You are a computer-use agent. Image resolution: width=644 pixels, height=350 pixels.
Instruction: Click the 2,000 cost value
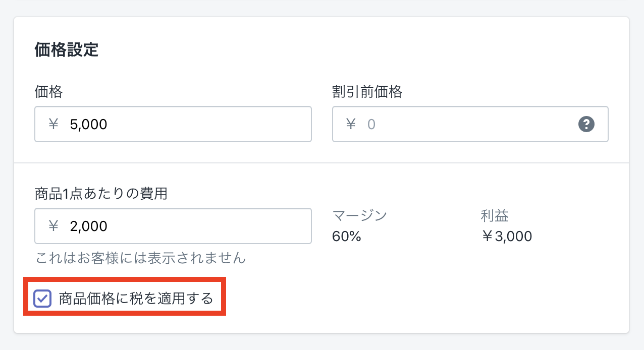click(89, 226)
